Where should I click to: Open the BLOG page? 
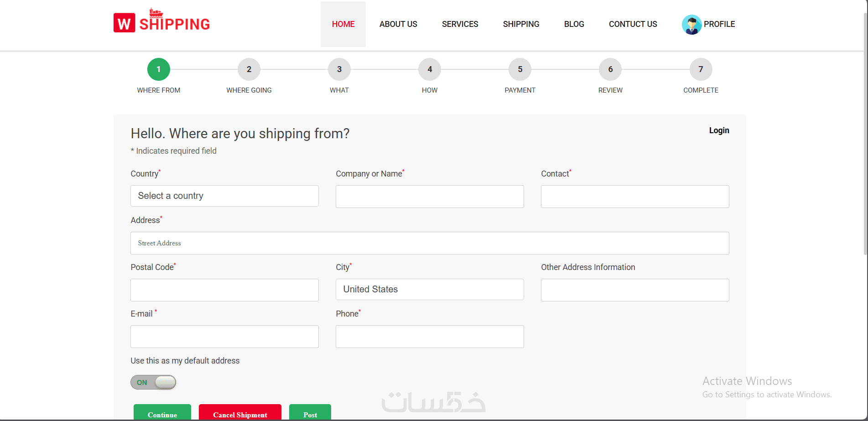(x=574, y=24)
